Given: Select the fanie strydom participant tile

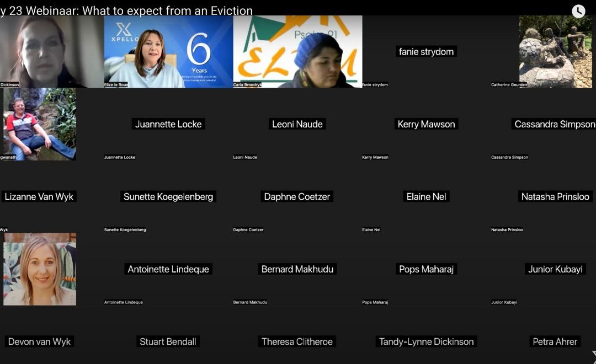Looking at the screenshot, I should point(427,52).
